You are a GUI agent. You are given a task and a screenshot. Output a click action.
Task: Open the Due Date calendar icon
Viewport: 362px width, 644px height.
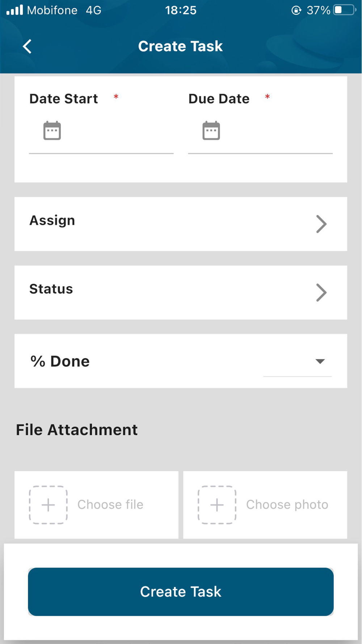211,130
